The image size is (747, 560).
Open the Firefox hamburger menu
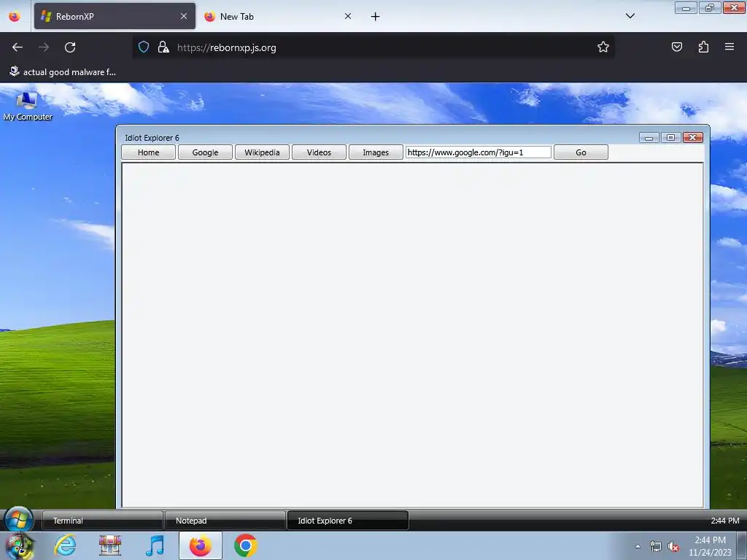[x=729, y=47]
